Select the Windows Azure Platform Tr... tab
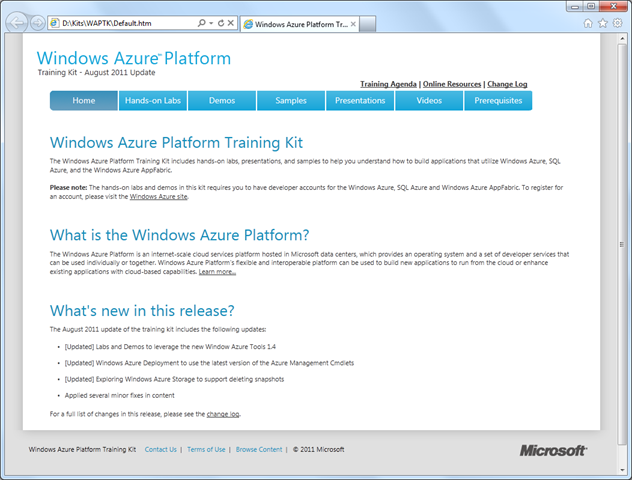632x480 pixels. tap(297, 24)
